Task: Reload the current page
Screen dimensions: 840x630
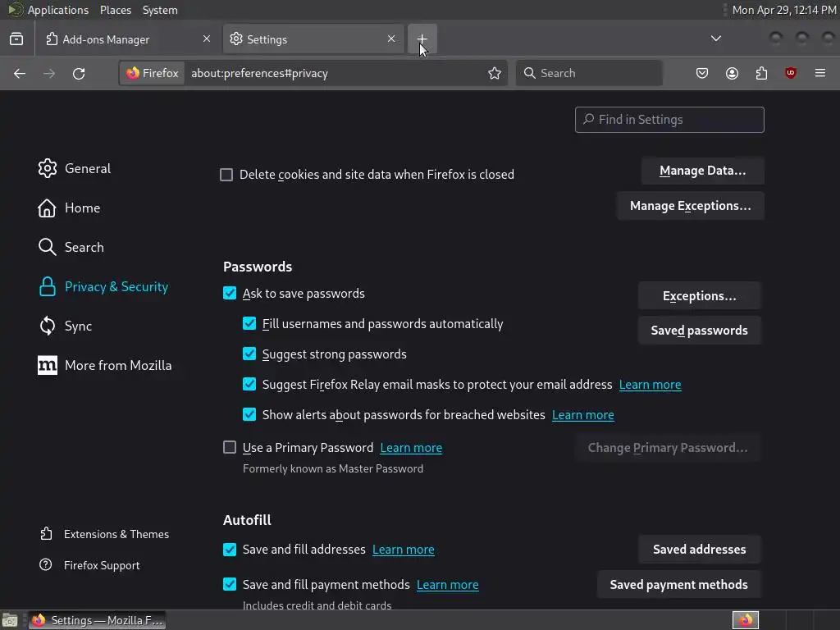Action: [79, 73]
